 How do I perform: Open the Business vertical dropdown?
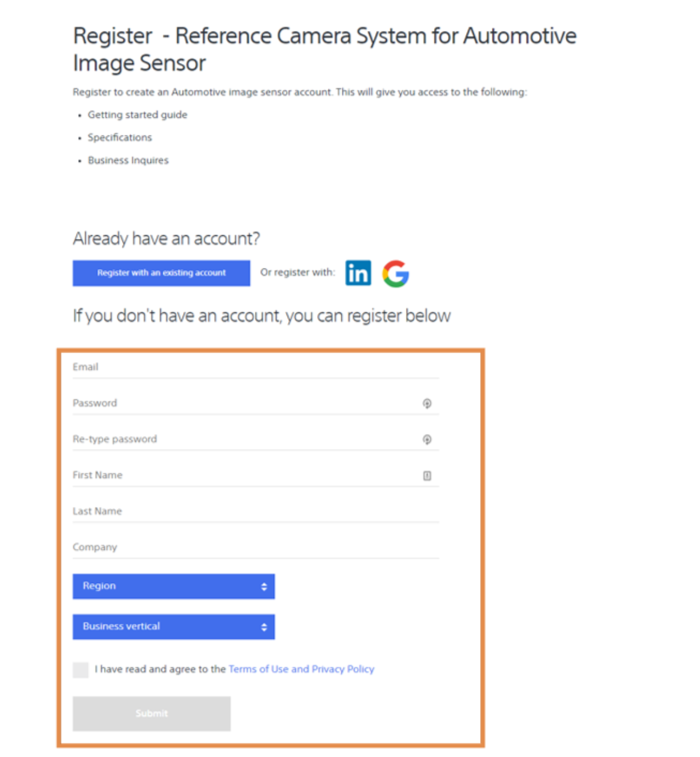(174, 627)
